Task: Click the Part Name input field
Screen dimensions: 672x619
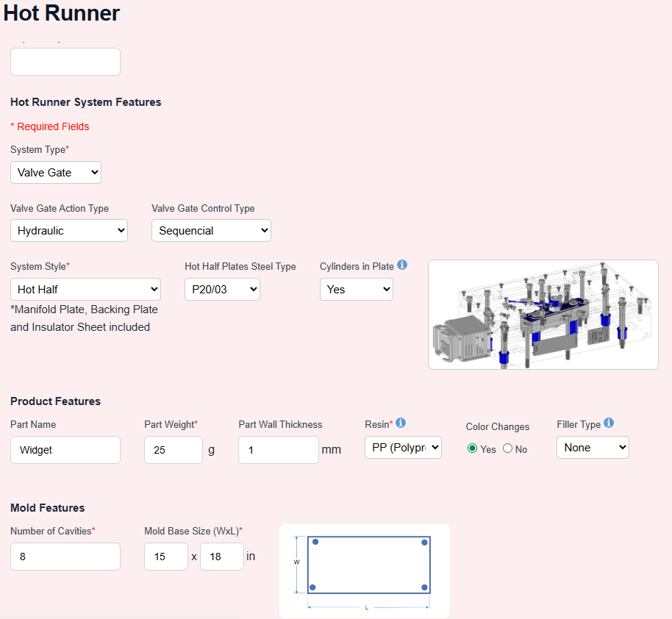Action: 65,450
